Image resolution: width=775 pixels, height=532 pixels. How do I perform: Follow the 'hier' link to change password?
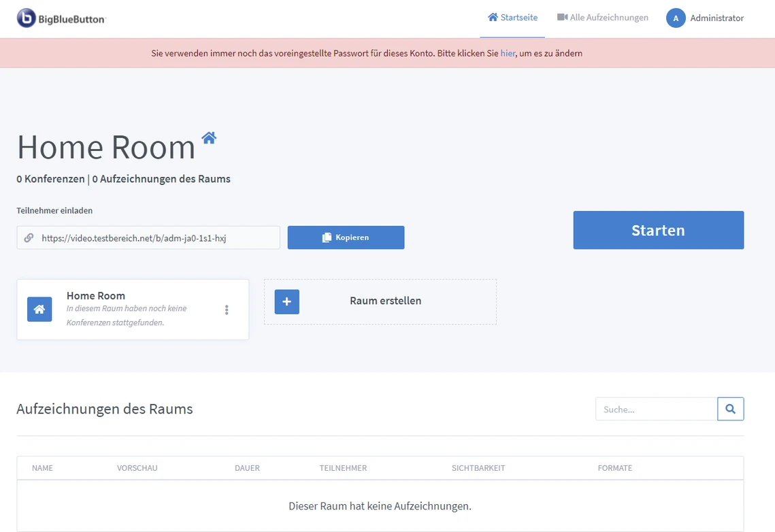click(508, 53)
